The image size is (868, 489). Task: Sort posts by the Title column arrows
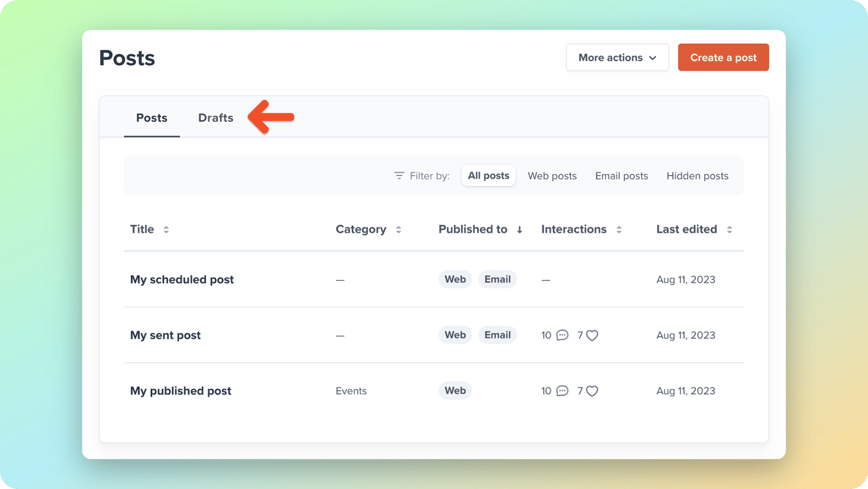(x=165, y=229)
